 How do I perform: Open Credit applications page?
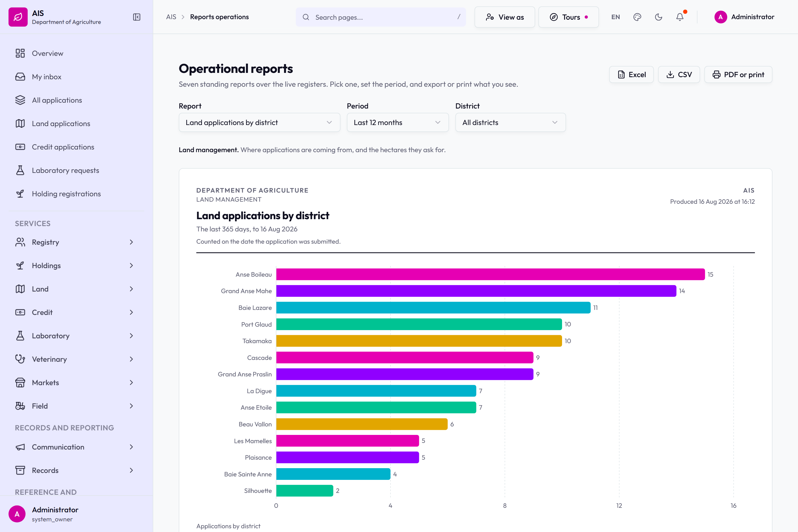(76, 147)
